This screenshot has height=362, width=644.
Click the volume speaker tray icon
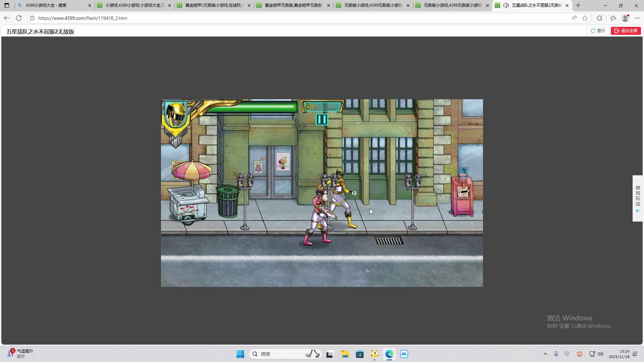tap(600, 354)
